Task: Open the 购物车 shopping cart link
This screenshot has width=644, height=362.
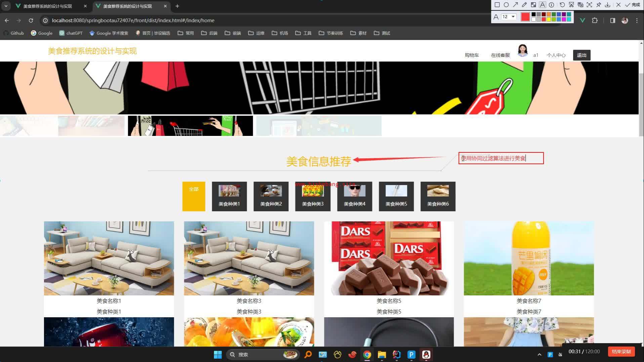Action: 472,55
